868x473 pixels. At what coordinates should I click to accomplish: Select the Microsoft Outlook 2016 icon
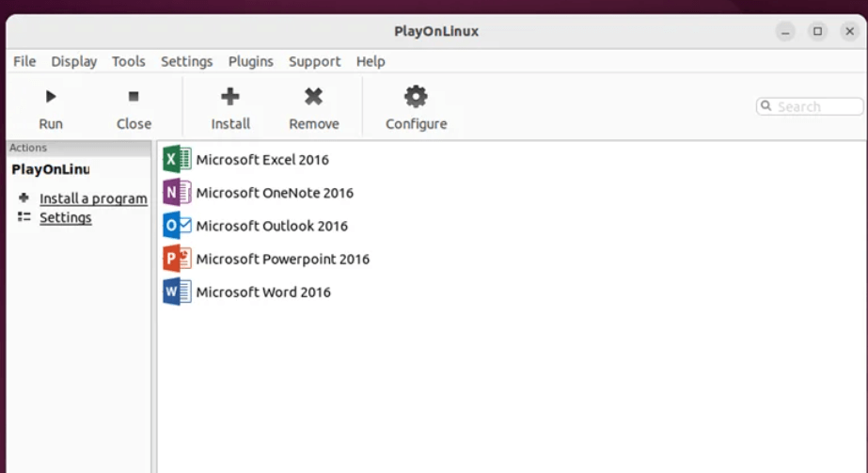pos(177,226)
